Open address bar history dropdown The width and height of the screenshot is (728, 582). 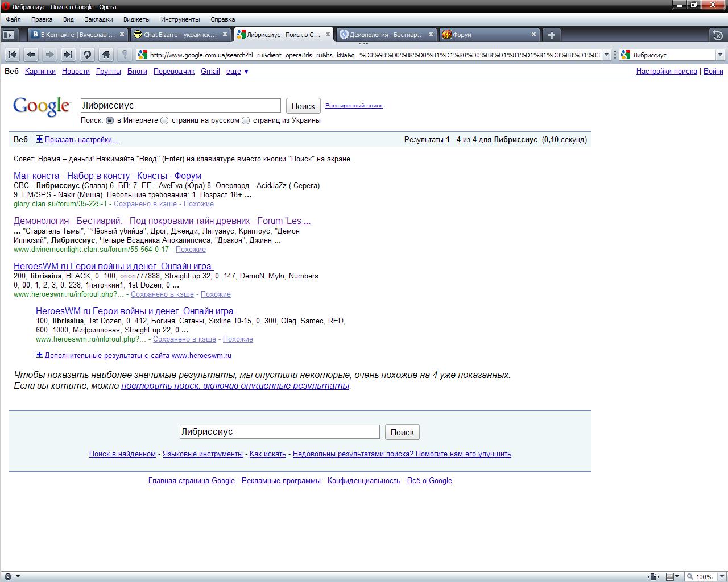(606, 55)
